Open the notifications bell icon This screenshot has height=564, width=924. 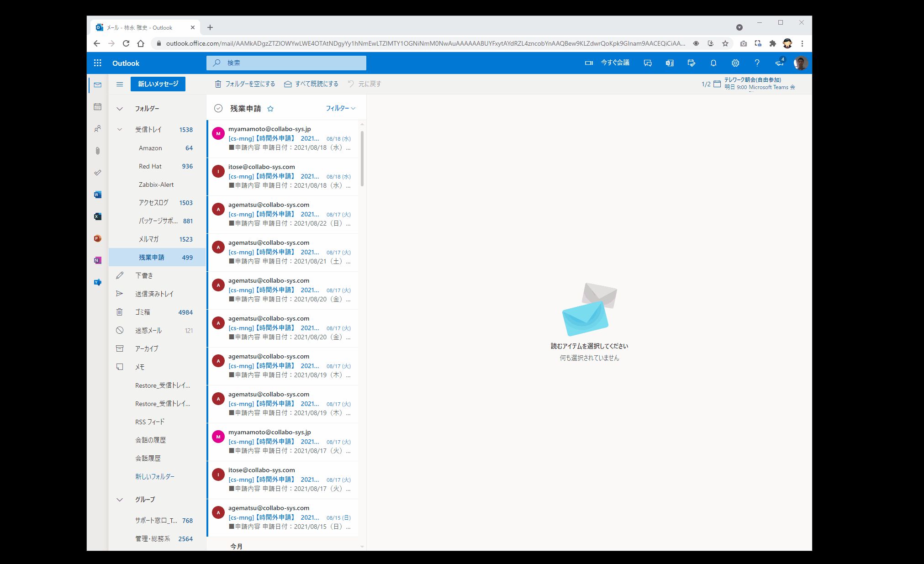coord(713,63)
